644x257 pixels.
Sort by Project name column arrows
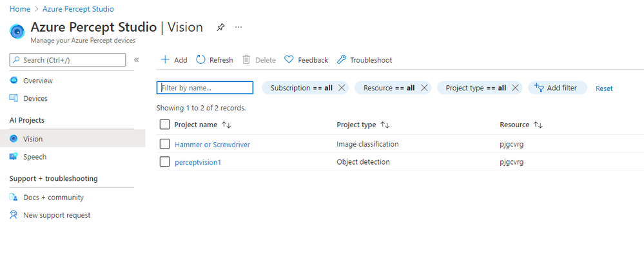click(226, 125)
